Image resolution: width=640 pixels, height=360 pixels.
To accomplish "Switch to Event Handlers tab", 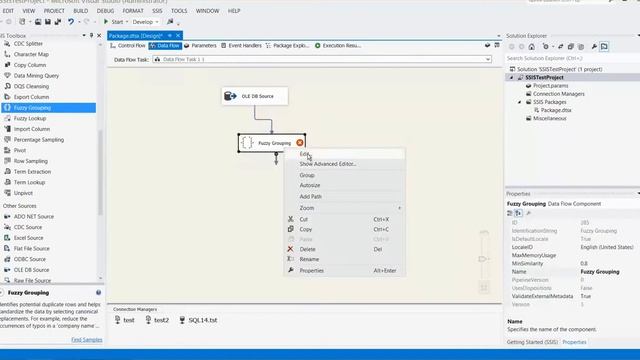I will pos(241,46).
